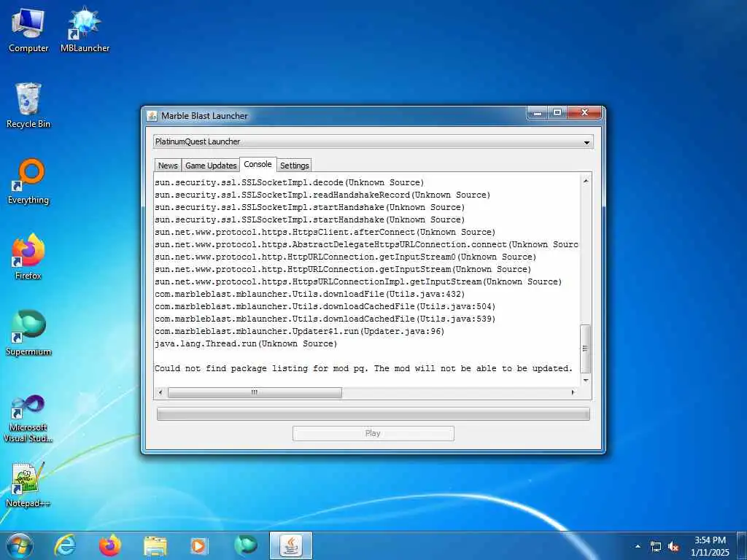Click the disabled Play button

click(x=373, y=433)
